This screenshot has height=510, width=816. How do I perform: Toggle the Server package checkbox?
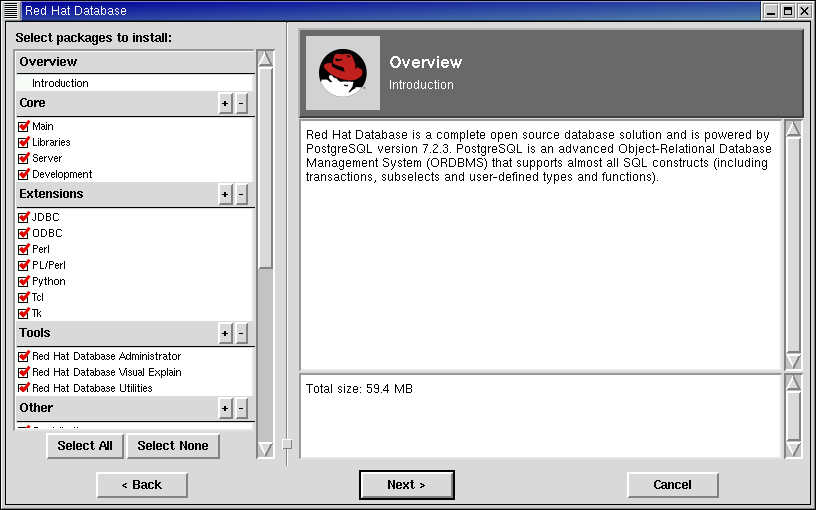click(23, 158)
